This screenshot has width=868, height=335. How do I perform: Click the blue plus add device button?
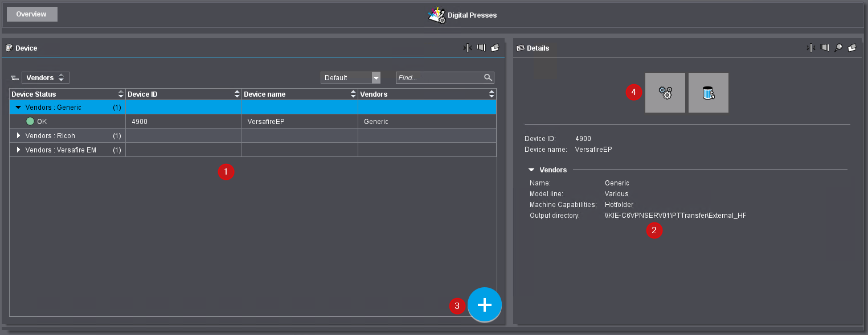tap(484, 305)
